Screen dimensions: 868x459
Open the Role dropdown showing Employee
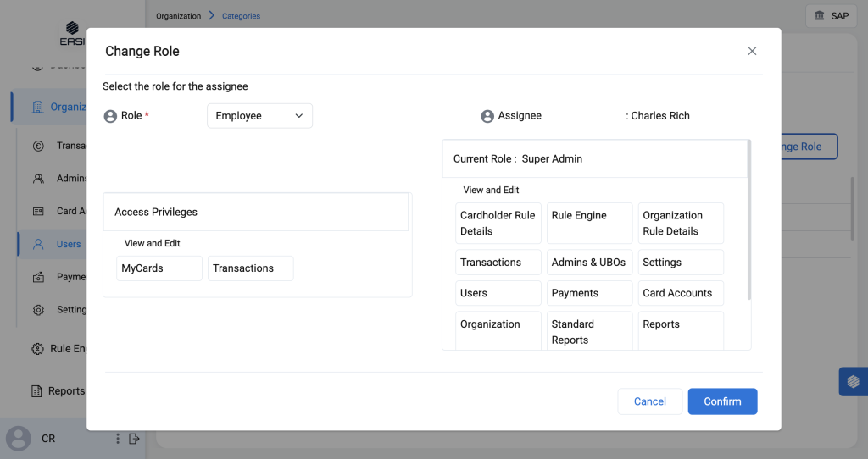click(x=259, y=116)
